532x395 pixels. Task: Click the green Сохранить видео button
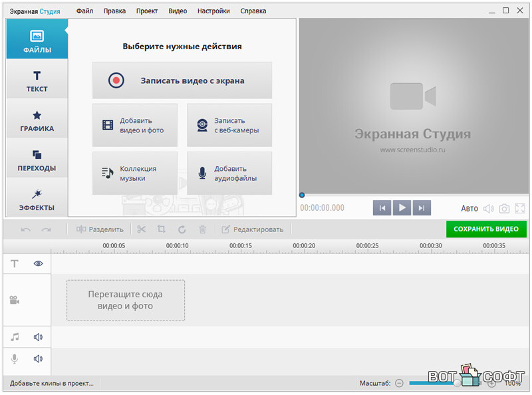(486, 229)
